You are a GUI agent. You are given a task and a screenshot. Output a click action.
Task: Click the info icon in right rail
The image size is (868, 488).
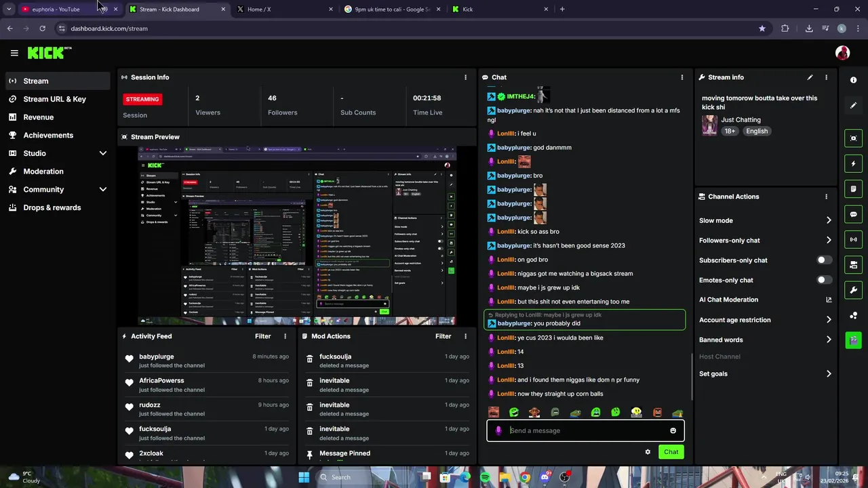(x=853, y=80)
